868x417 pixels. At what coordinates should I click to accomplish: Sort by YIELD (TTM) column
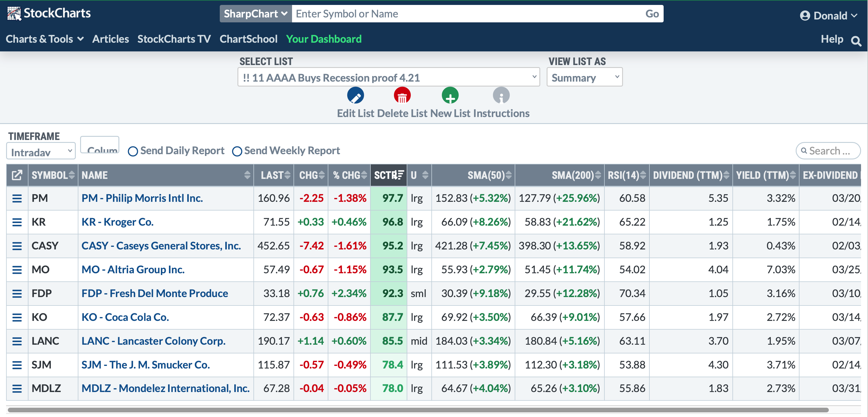766,175
